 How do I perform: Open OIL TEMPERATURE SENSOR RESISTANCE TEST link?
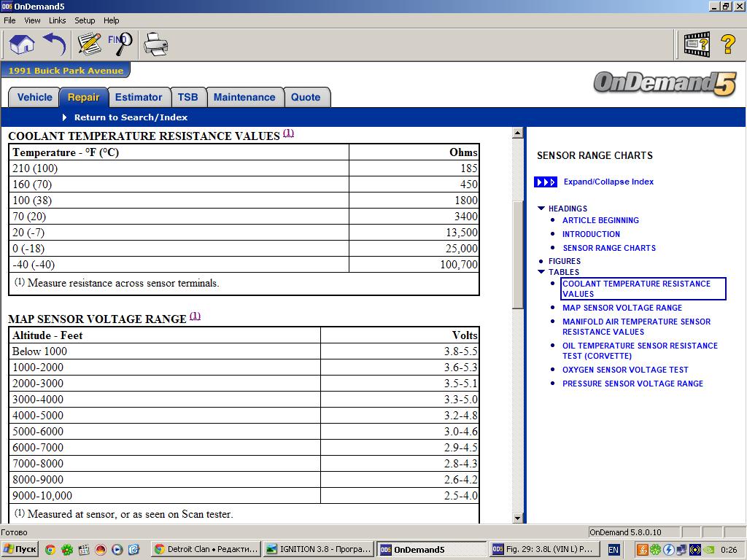639,351
